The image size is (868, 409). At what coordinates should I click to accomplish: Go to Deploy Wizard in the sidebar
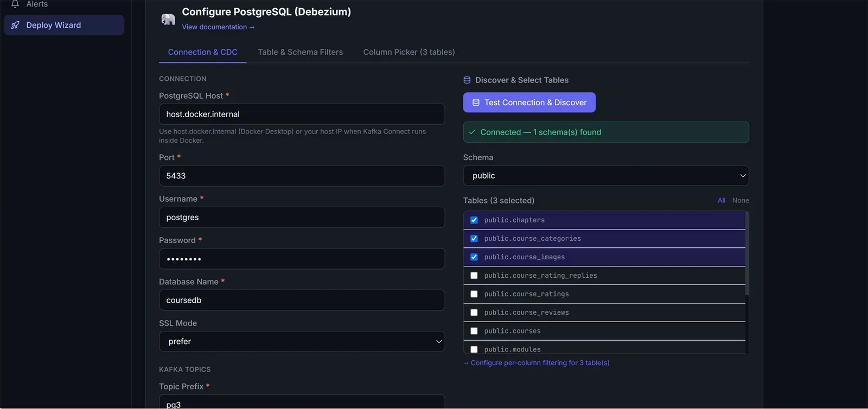64,25
